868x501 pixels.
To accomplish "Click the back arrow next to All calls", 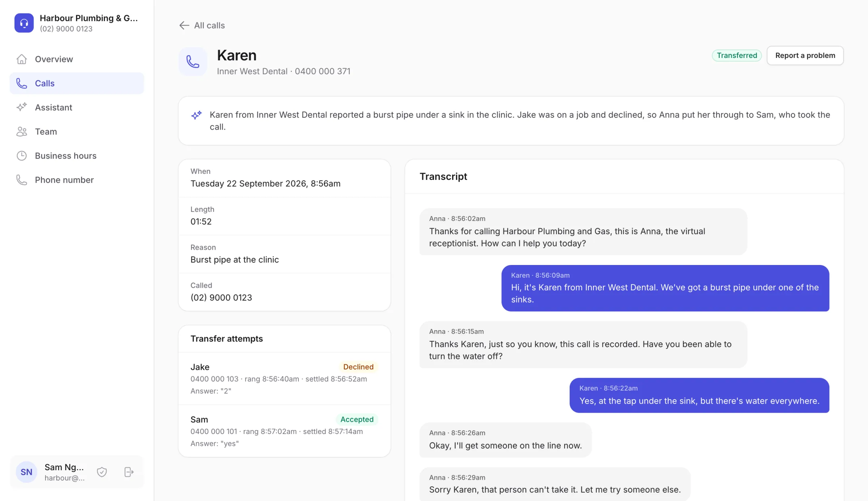I will [184, 25].
